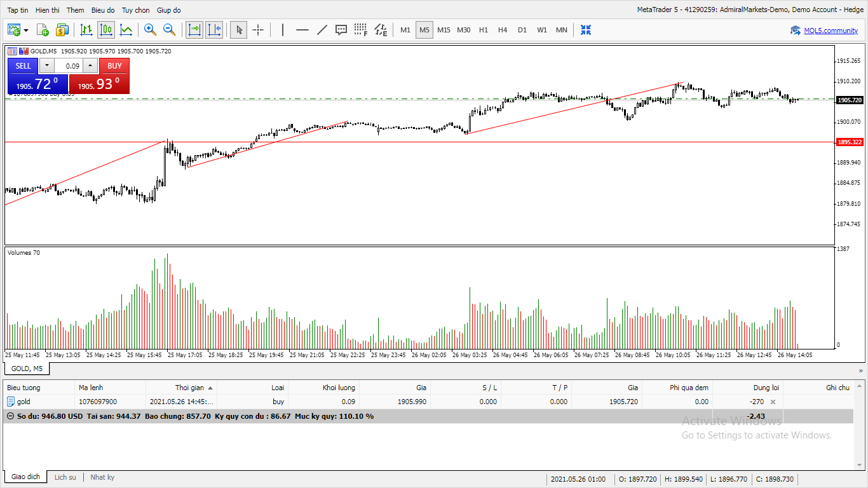Expand the new chart dropdown arrow
The image size is (868, 488).
(26, 30)
